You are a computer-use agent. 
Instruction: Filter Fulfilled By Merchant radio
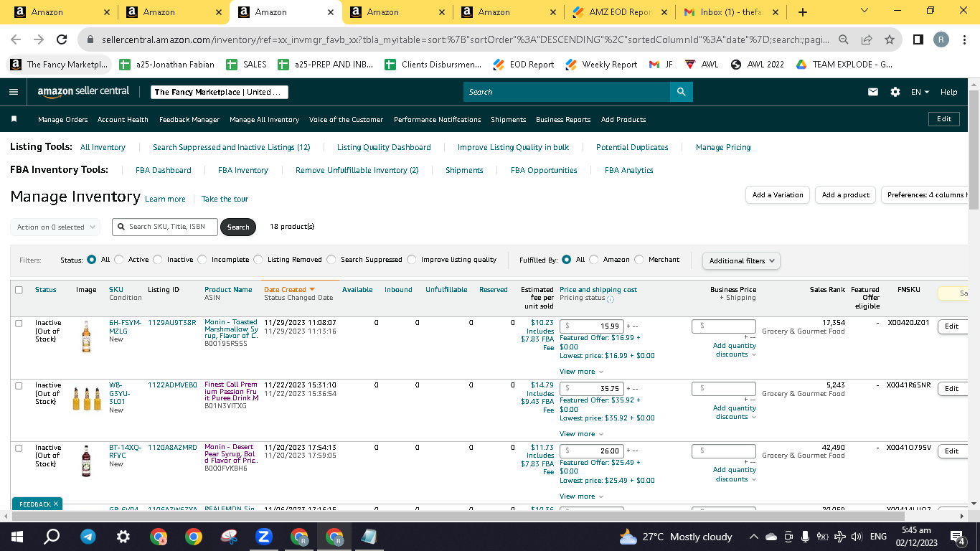[x=639, y=260]
